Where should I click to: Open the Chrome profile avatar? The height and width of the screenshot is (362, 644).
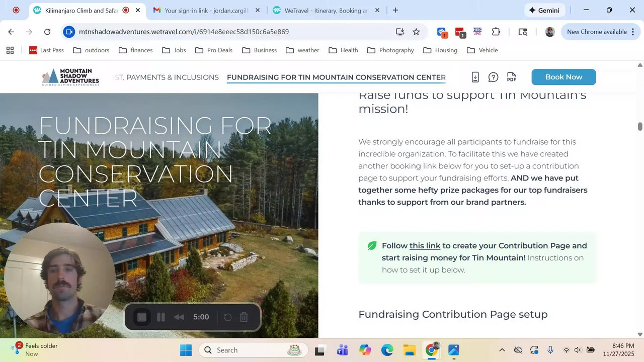click(550, 32)
